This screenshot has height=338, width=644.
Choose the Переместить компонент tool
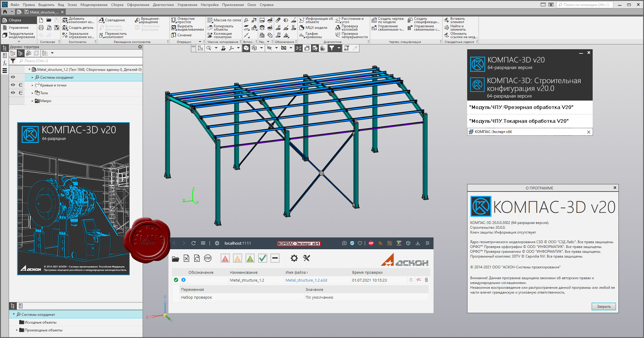(x=113, y=35)
